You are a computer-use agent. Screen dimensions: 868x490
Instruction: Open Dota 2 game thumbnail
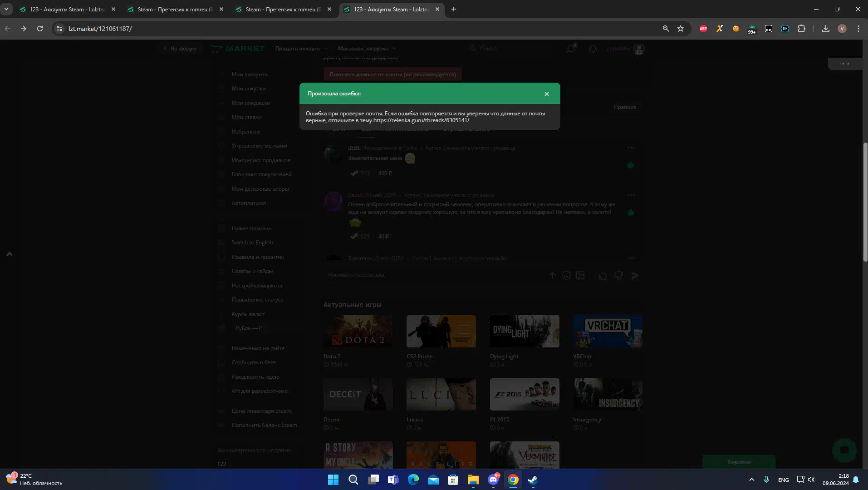pyautogui.click(x=358, y=331)
